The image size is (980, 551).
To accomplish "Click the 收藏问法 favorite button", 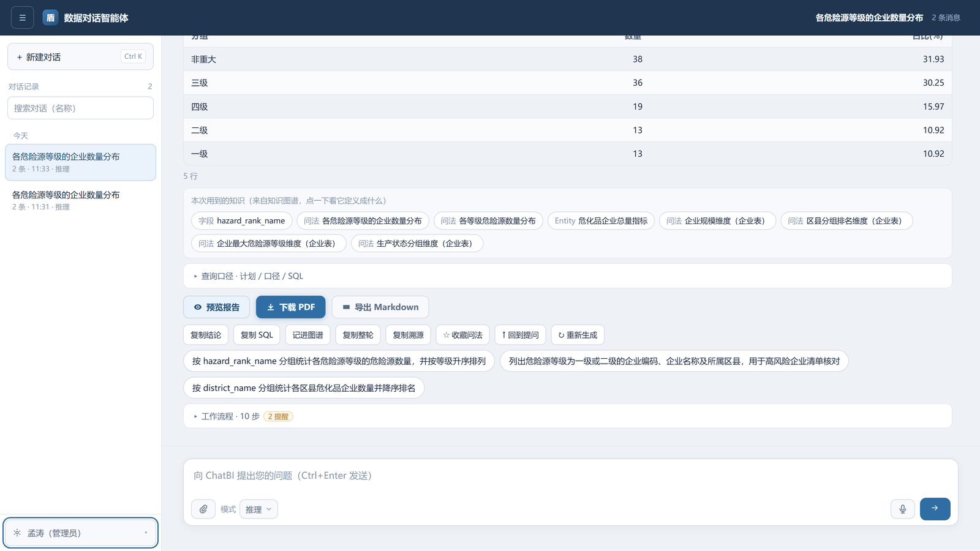I will point(462,335).
